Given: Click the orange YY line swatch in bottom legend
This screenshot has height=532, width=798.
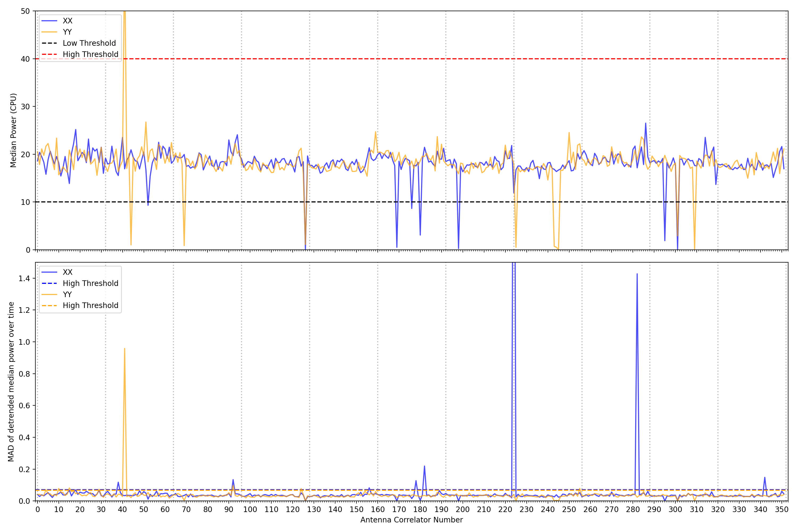Looking at the screenshot, I should tap(49, 294).
